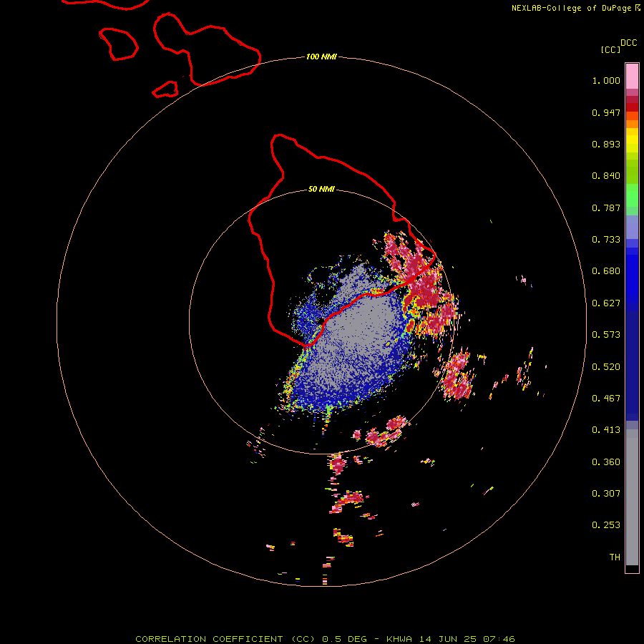Select the 0.467 scale value
Image resolution: width=644 pixels, height=644 pixels.
tap(606, 399)
